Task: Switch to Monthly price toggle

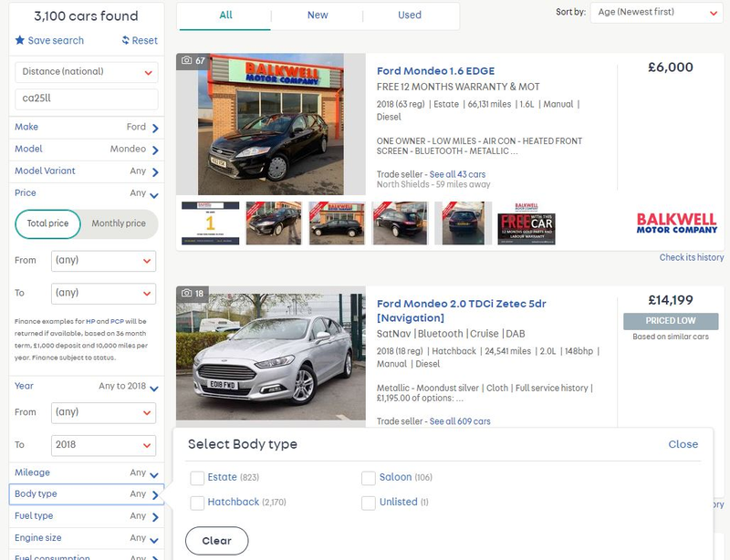Action: pos(119,223)
